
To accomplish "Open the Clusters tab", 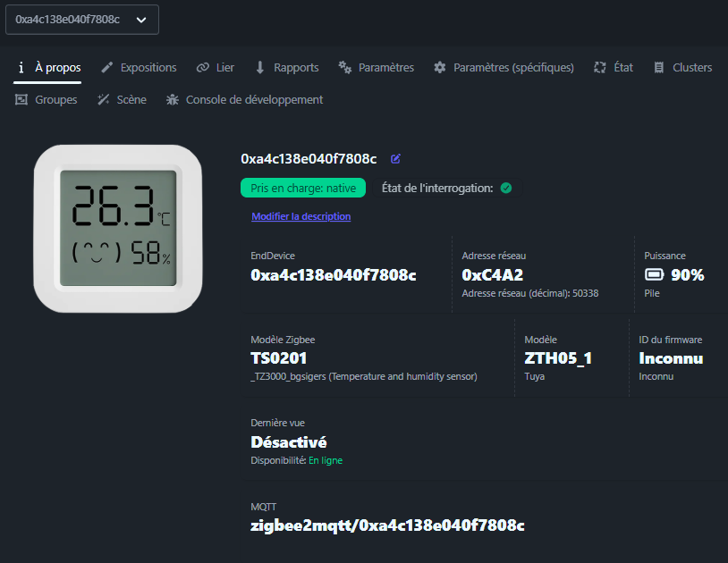I will 682,68.
